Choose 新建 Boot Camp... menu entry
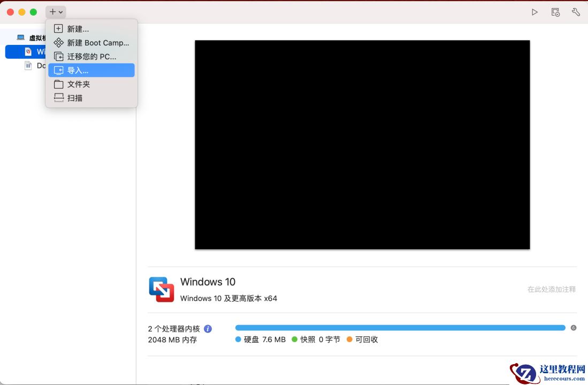The width and height of the screenshot is (588, 385). click(x=91, y=43)
